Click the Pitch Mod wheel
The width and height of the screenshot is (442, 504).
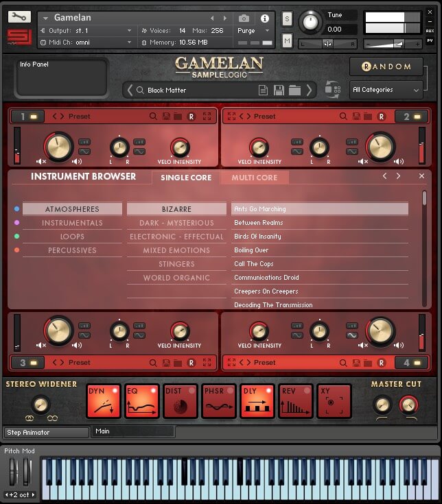click(x=13, y=472)
